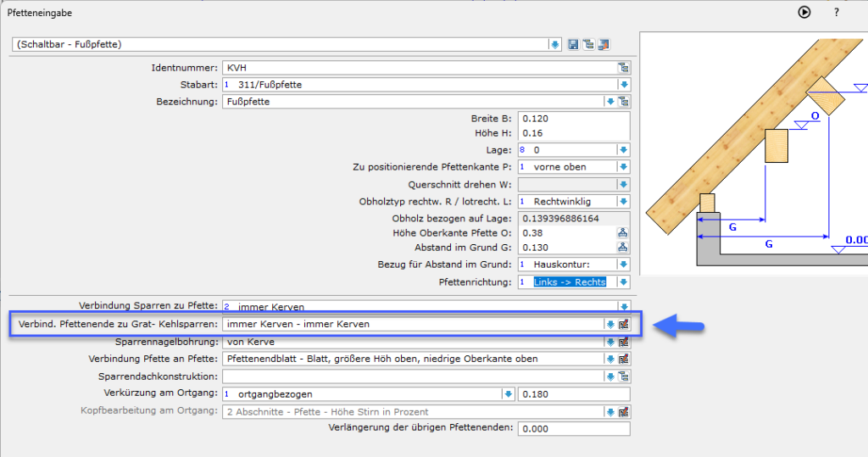Open Verkürzung am Ortgang dropdown
This screenshot has height=457, width=868.
point(508,394)
